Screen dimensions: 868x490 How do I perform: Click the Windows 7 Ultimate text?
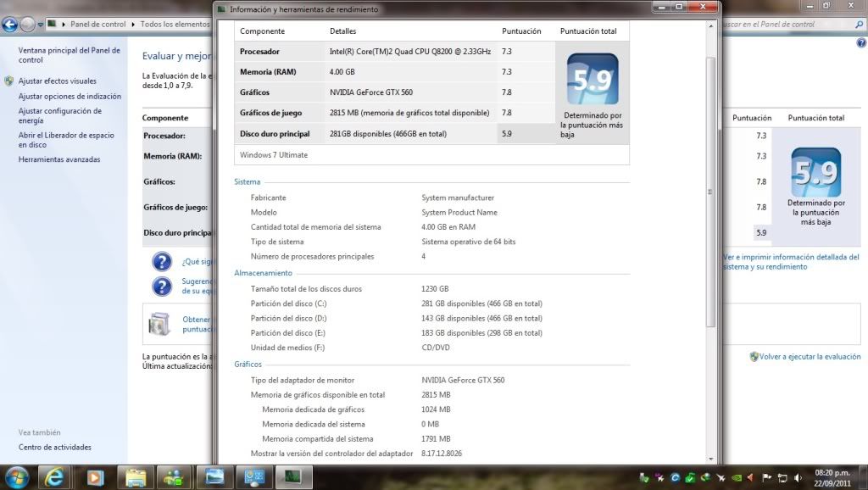(274, 155)
